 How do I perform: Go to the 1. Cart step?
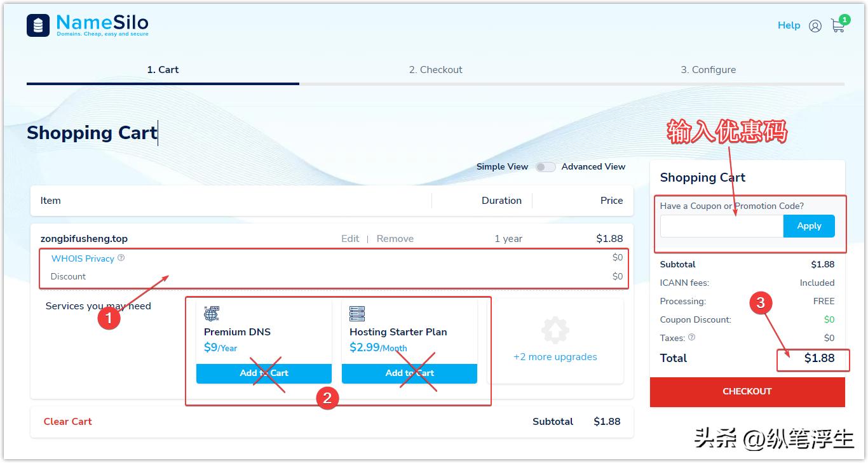coord(163,70)
